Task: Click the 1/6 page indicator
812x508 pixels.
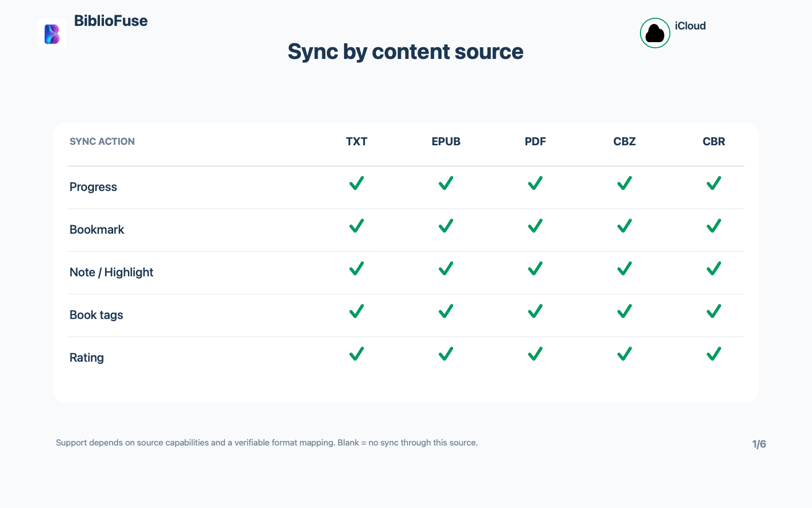Action: (759, 444)
